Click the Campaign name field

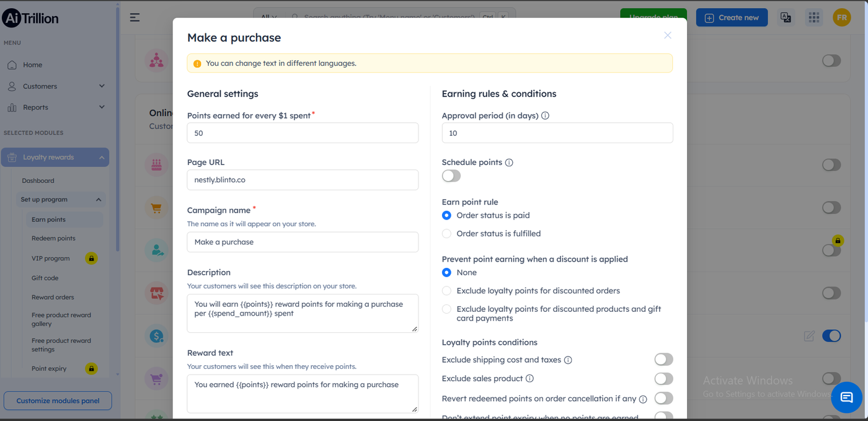[x=303, y=242]
